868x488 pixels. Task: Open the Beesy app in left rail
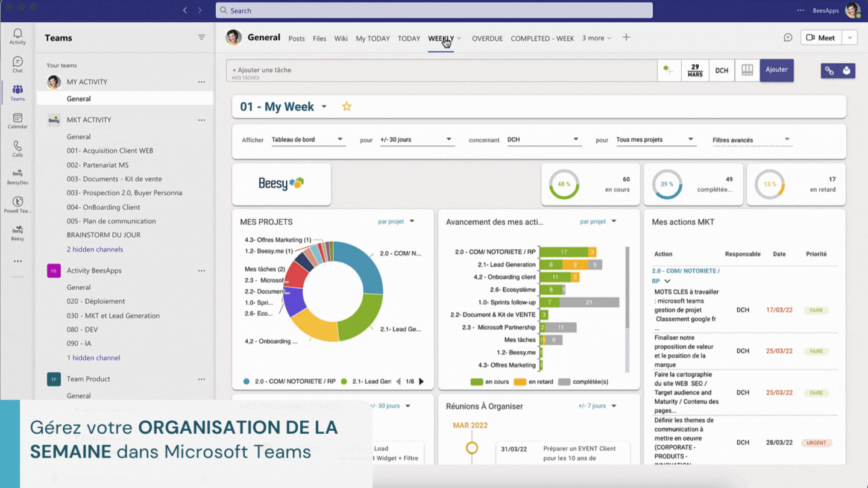[x=17, y=234]
